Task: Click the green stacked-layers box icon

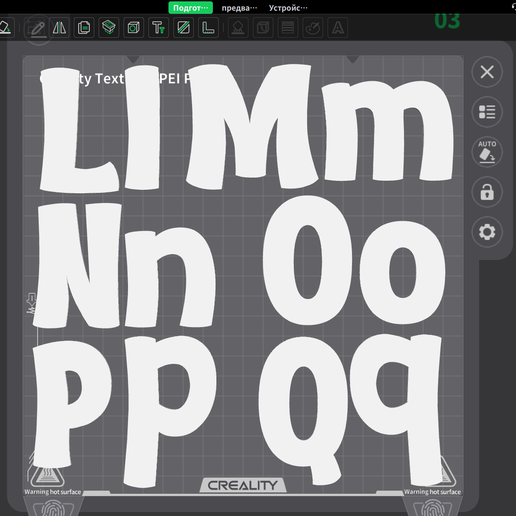Action: coord(109,28)
